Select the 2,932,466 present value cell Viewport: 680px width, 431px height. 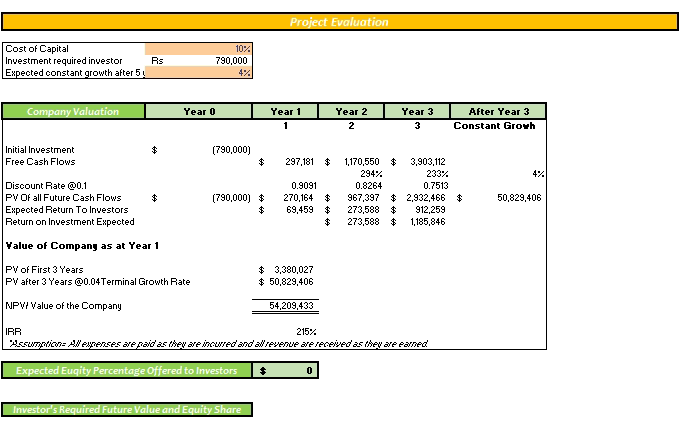tap(418, 198)
